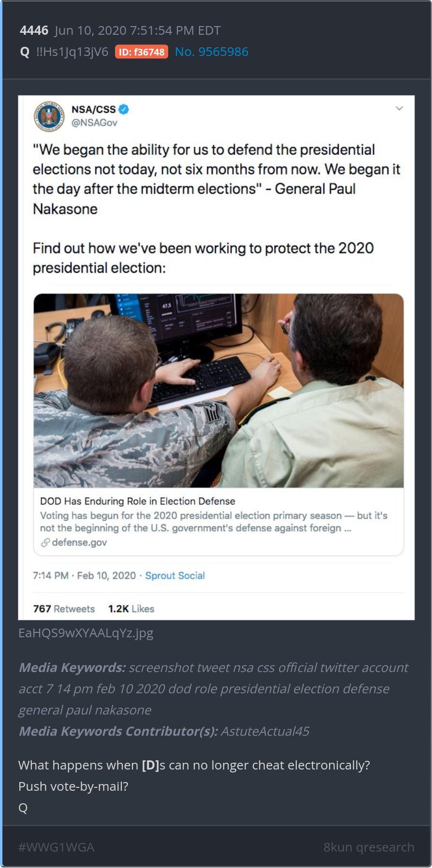The image size is (432, 868).
Task: Click the tweet timestamp 7:14 PM Feb 10, 2020
Action: click(84, 575)
